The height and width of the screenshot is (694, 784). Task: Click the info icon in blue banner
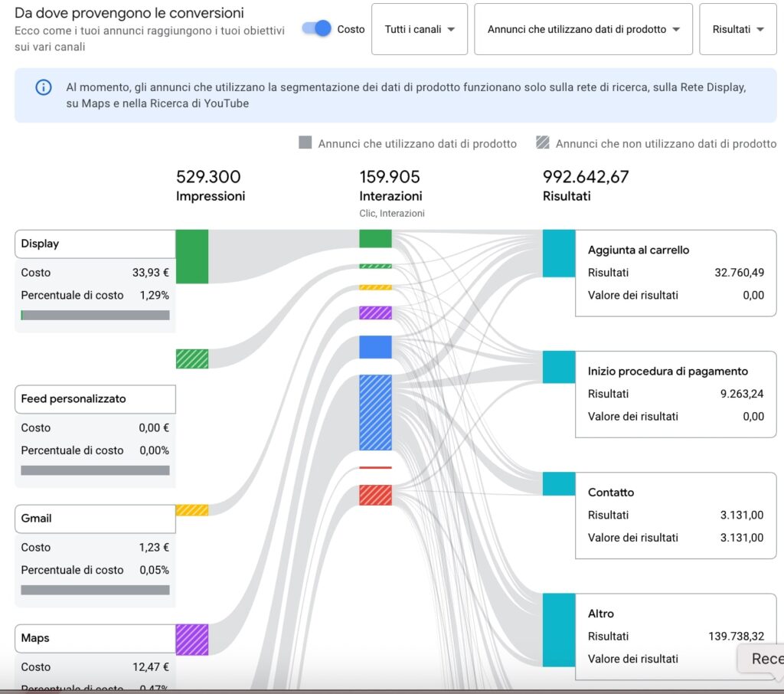point(44,87)
